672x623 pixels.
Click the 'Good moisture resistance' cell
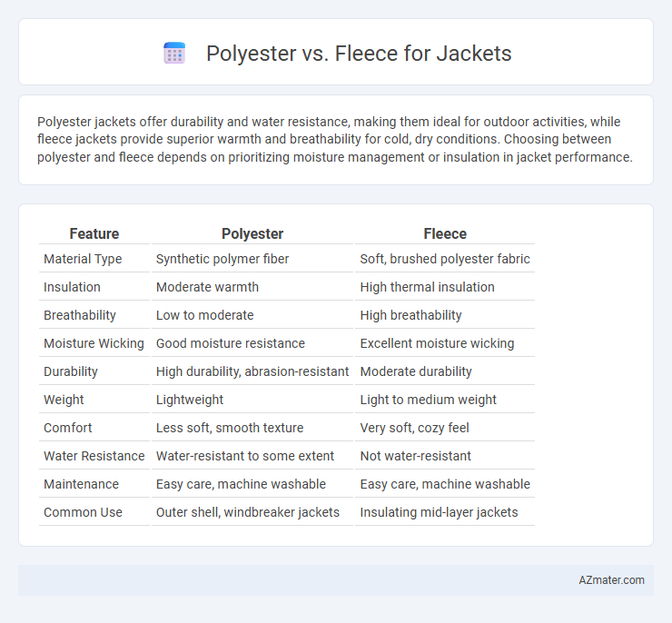231,343
